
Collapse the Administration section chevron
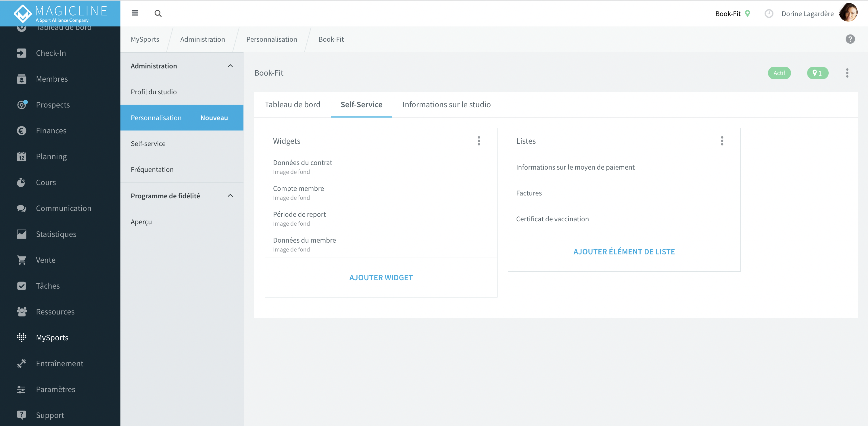(231, 66)
